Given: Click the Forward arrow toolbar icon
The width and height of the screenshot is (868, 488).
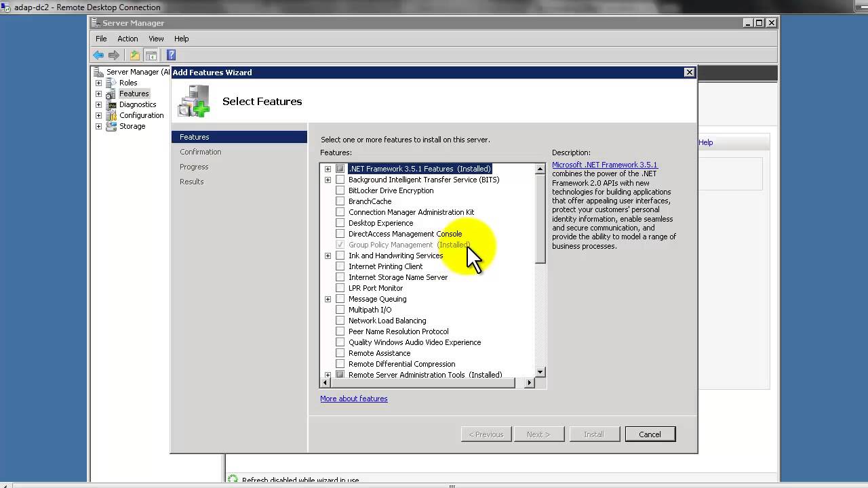Looking at the screenshot, I should (x=114, y=55).
